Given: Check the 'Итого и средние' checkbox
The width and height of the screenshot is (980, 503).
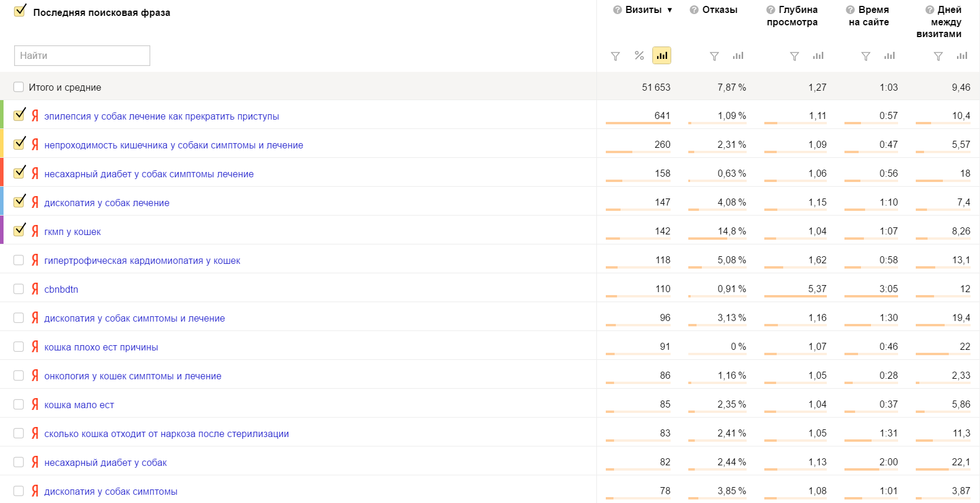Looking at the screenshot, I should point(19,87).
